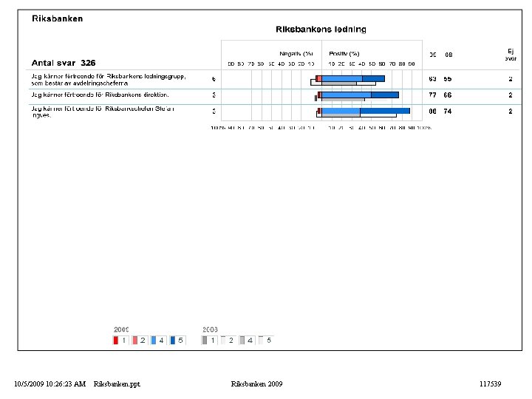Viewport: 532px width, 399px height.
Task: Click the footer number "117539"
Action: [491, 384]
